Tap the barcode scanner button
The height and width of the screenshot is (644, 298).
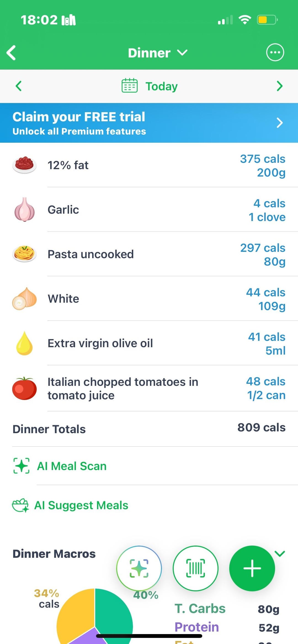[196, 568]
